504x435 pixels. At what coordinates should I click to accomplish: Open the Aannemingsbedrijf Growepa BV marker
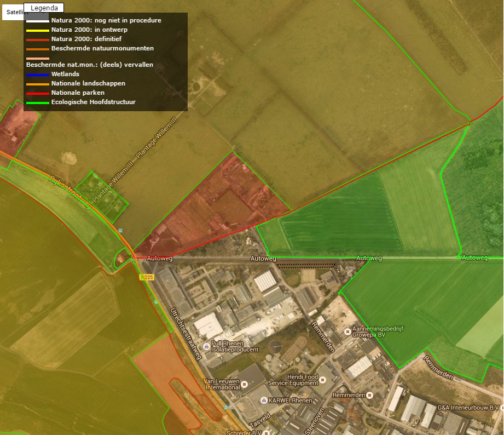347,331
